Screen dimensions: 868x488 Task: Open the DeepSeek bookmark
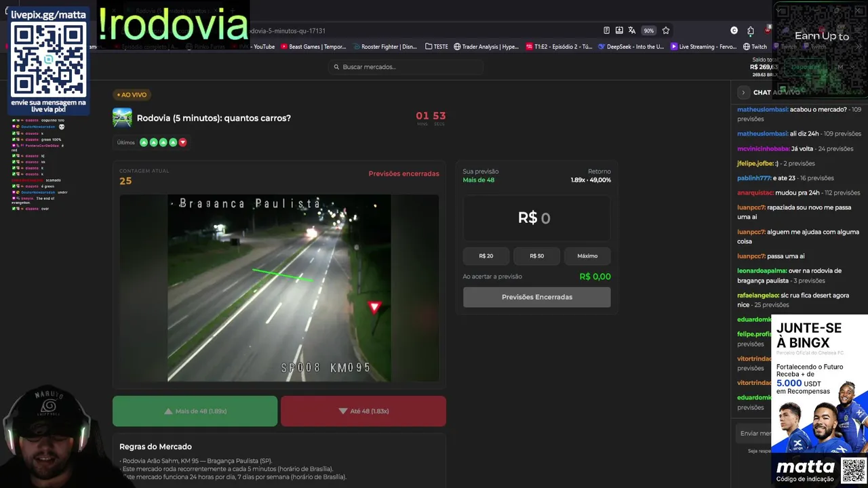631,47
